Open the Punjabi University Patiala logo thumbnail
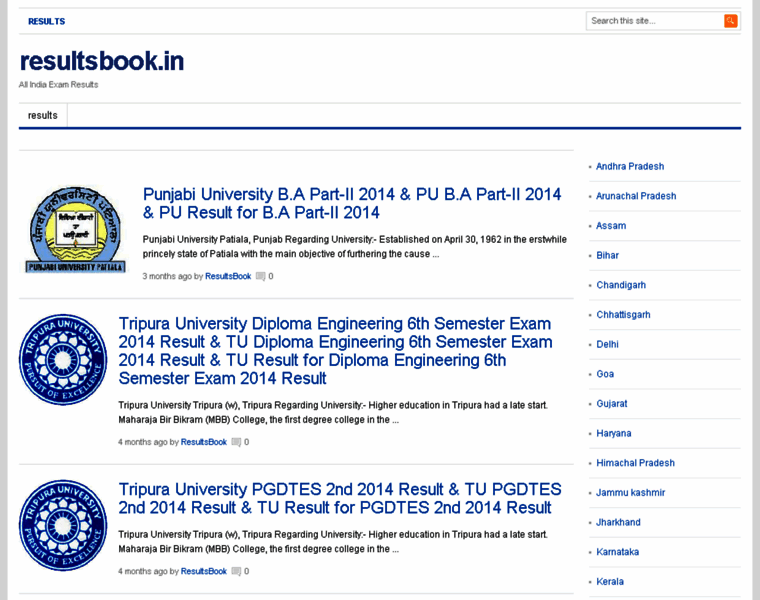This screenshot has height=600, width=760. coord(75,230)
